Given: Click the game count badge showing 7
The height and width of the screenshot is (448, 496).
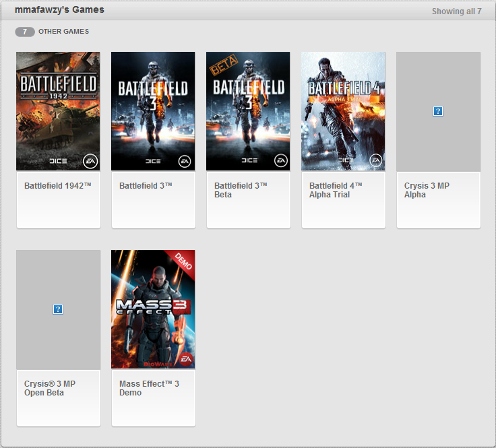Looking at the screenshot, I should [x=25, y=32].
